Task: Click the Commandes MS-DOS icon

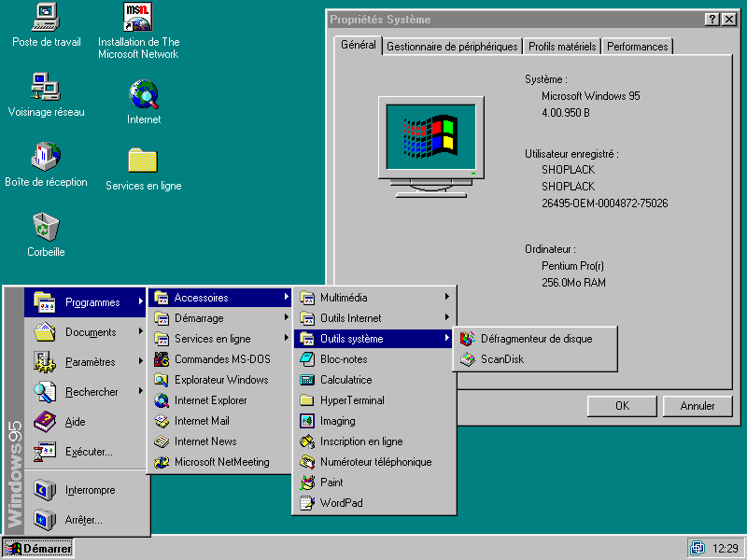Action: pos(162,359)
